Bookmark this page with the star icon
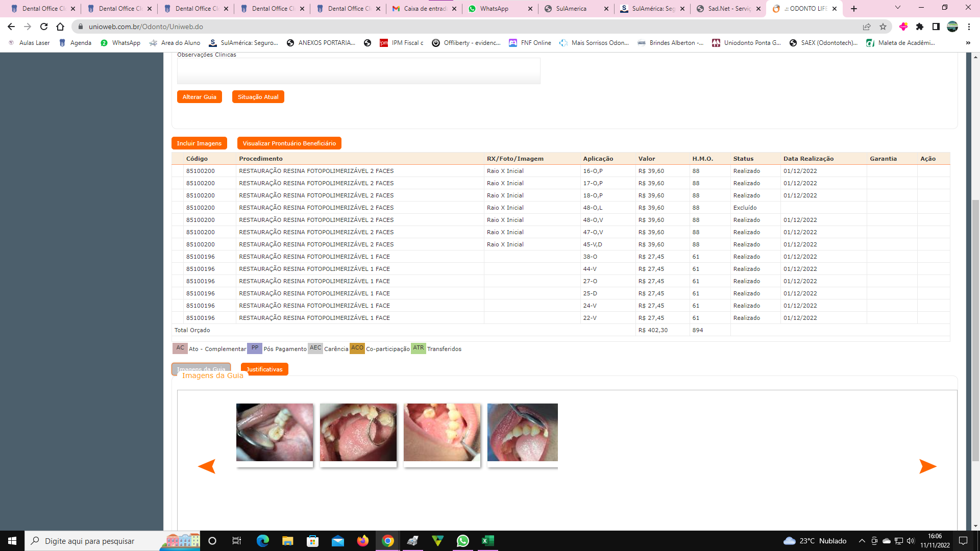 pos(883,27)
